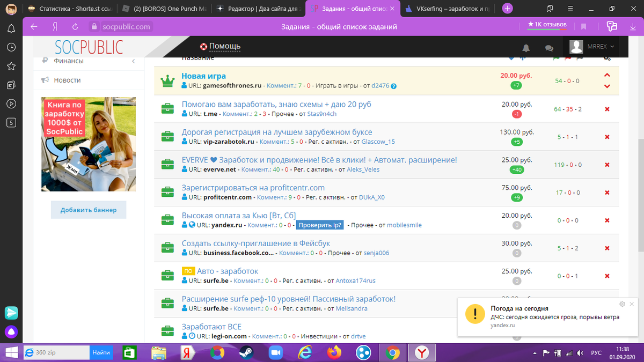The height and width of the screenshot is (362, 644).
Task: Click the Добавить баннер button
Action: [89, 210]
